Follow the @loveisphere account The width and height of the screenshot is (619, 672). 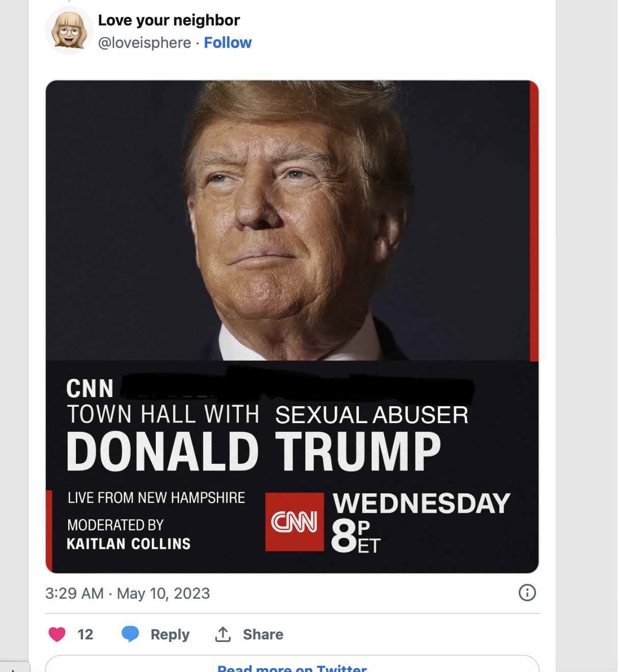[x=228, y=43]
